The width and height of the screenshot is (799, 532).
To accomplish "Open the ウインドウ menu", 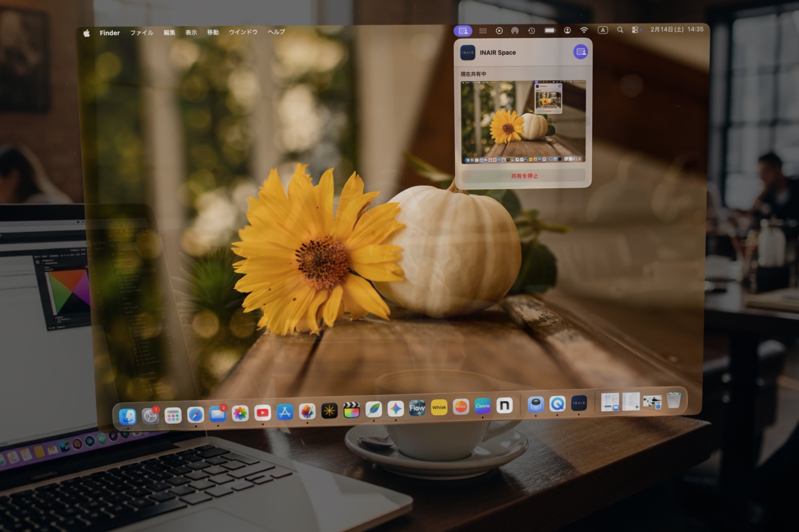I will coord(243,33).
